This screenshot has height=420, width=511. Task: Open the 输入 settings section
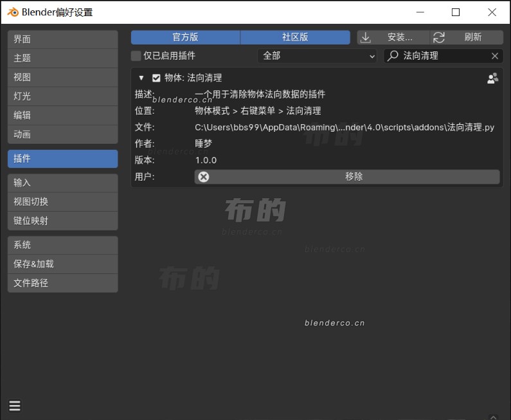pos(62,183)
